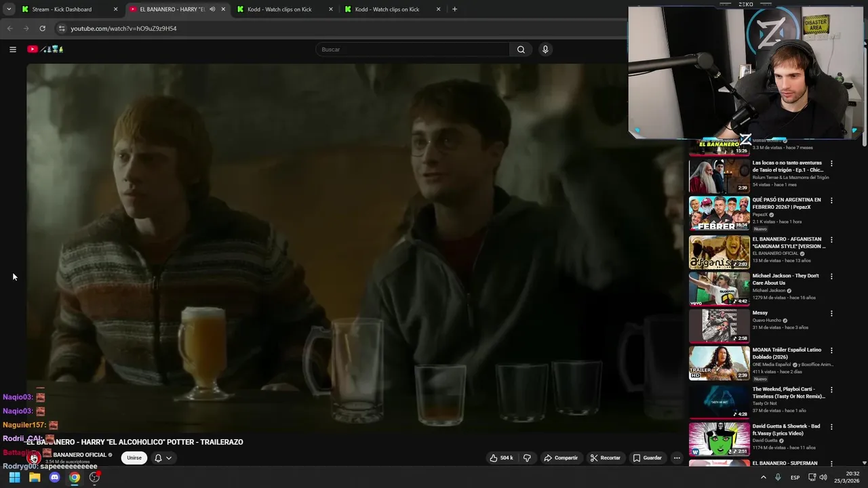Go back in browser history
The width and height of the screenshot is (868, 488).
coord(10,28)
